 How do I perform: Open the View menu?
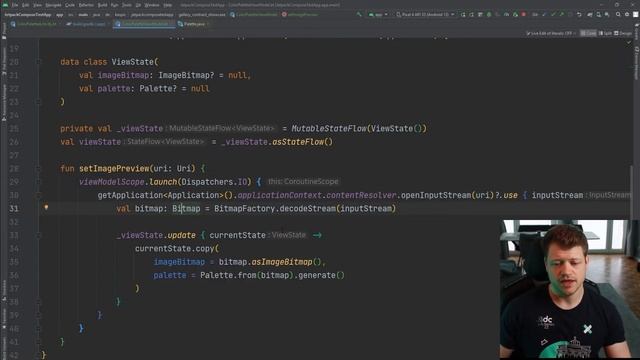coord(37,5)
